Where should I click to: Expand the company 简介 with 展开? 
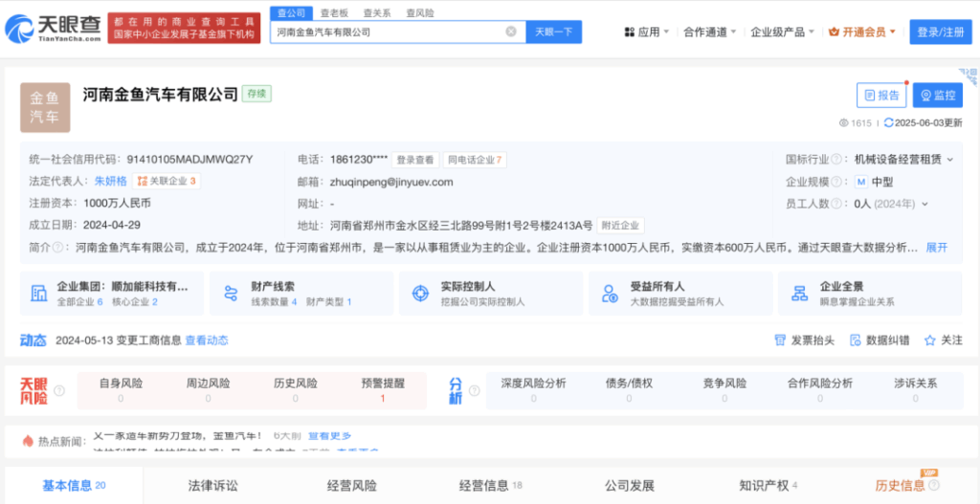pos(936,248)
